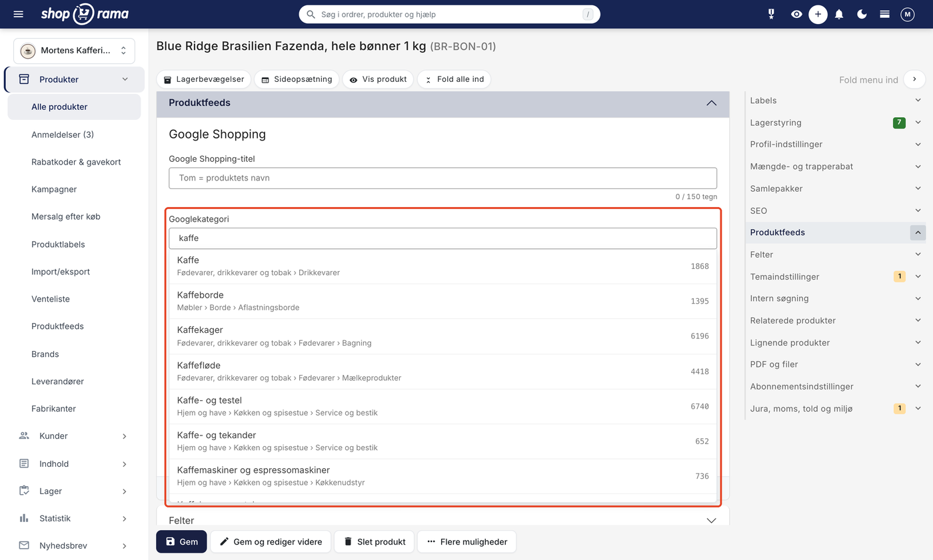Collapse Produktfeeds in the right section menu
This screenshot has width=933, height=560.
click(x=836, y=232)
